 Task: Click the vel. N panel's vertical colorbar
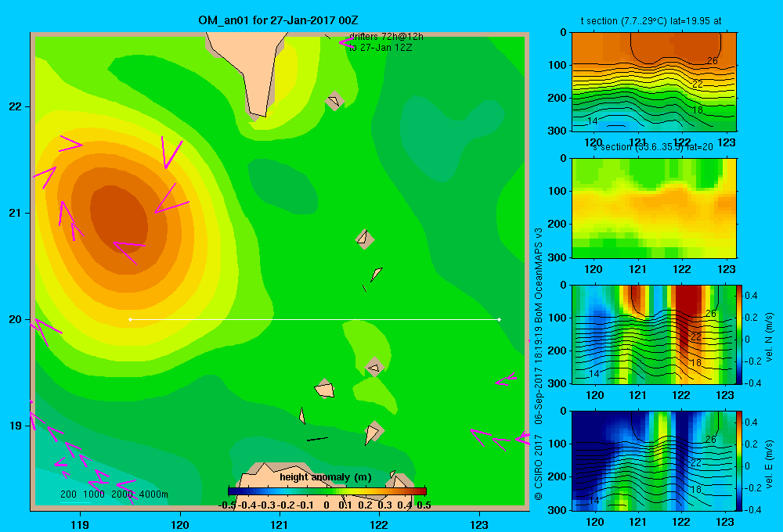739,334
